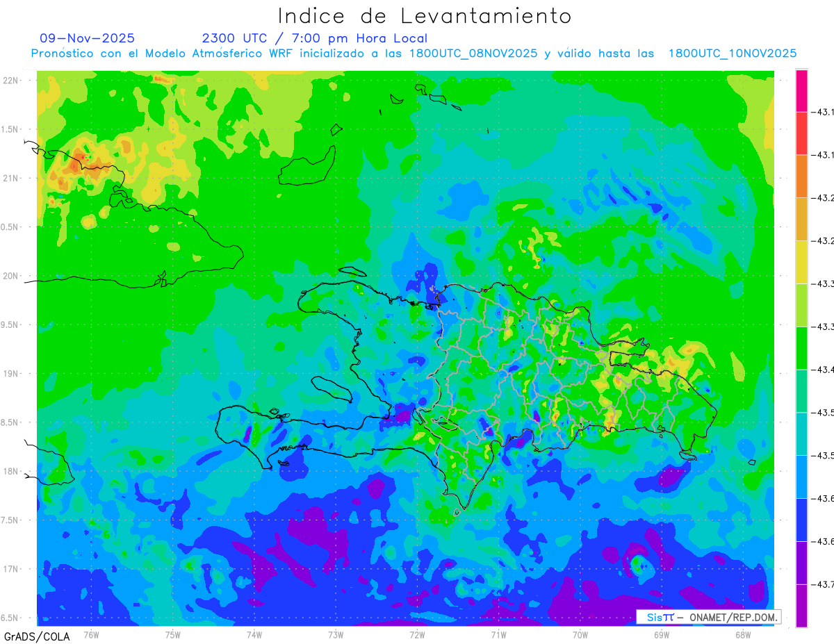834x644 pixels.
Task: Click the bright green swatch in the legend
Action: (801, 348)
